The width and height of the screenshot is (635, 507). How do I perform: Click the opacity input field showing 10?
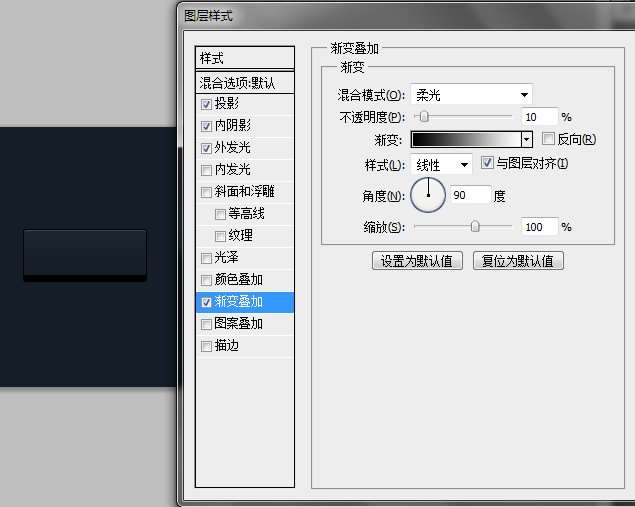[539, 118]
